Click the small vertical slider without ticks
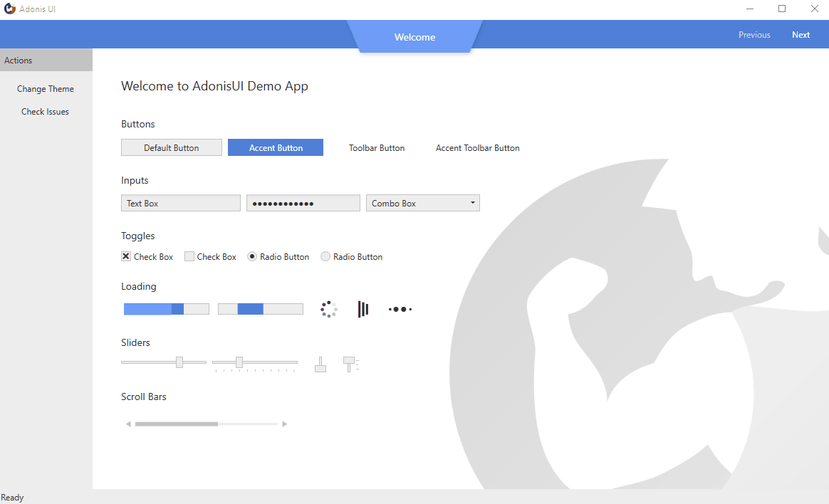 coord(320,364)
